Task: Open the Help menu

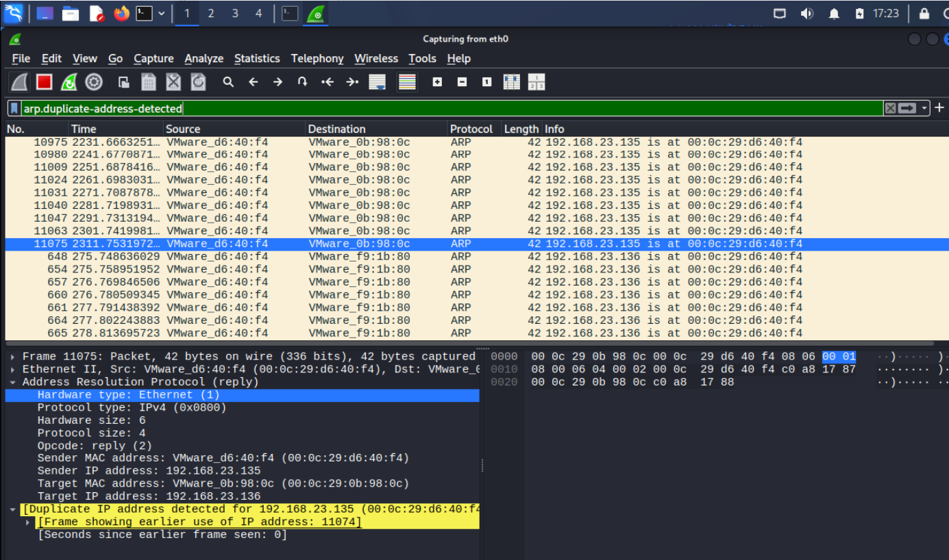Action: (459, 59)
